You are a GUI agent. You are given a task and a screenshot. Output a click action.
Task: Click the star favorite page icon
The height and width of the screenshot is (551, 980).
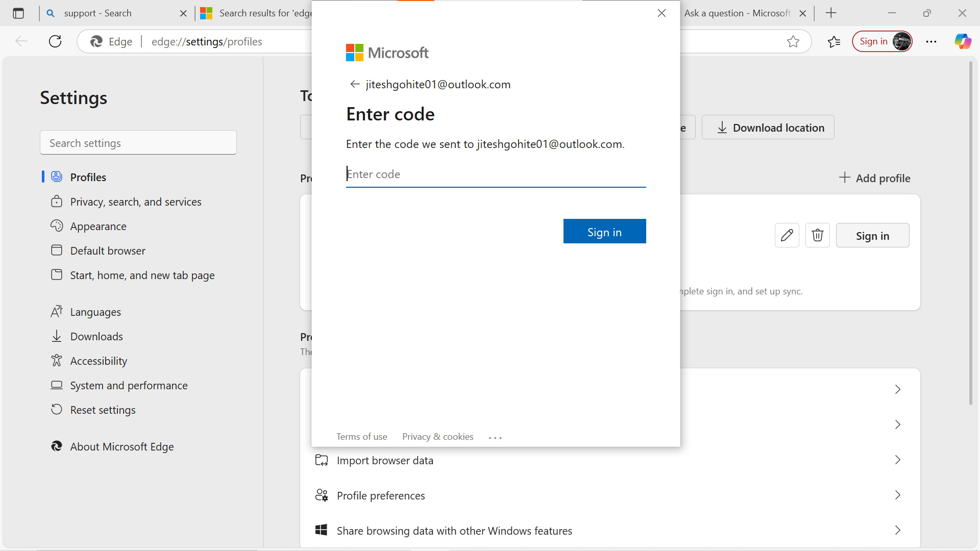[x=793, y=41]
